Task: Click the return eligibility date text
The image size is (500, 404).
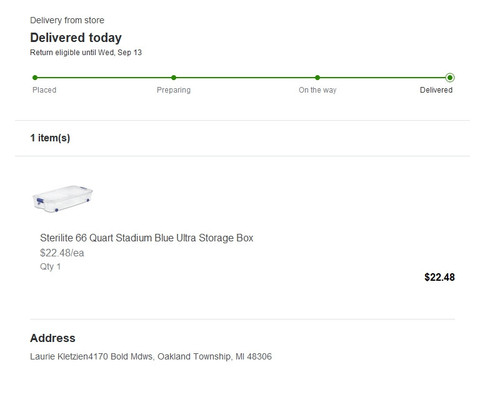Action: coord(86,53)
